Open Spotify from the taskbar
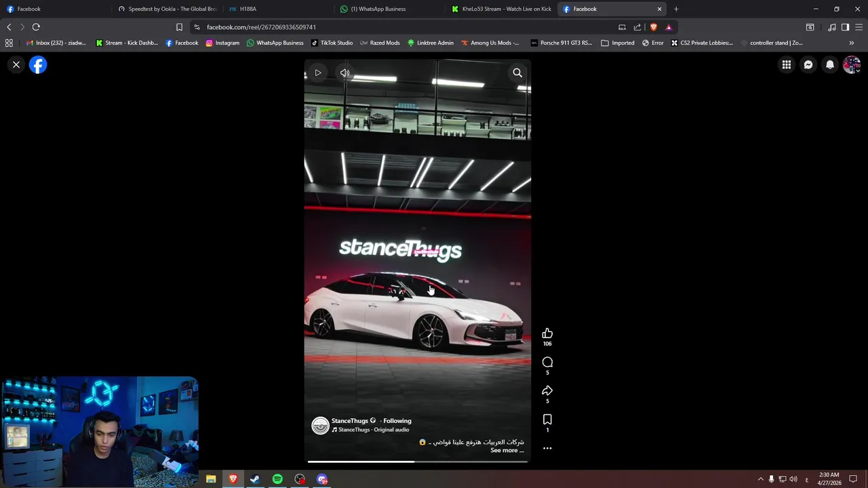This screenshot has height=488, width=868. [277, 479]
